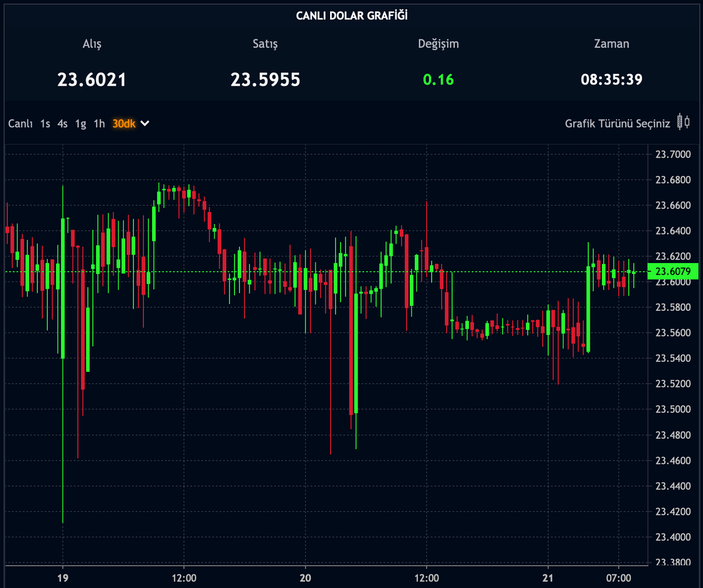The image size is (703, 588).
Task: Switch to the Canlı live view
Action: click(x=20, y=124)
